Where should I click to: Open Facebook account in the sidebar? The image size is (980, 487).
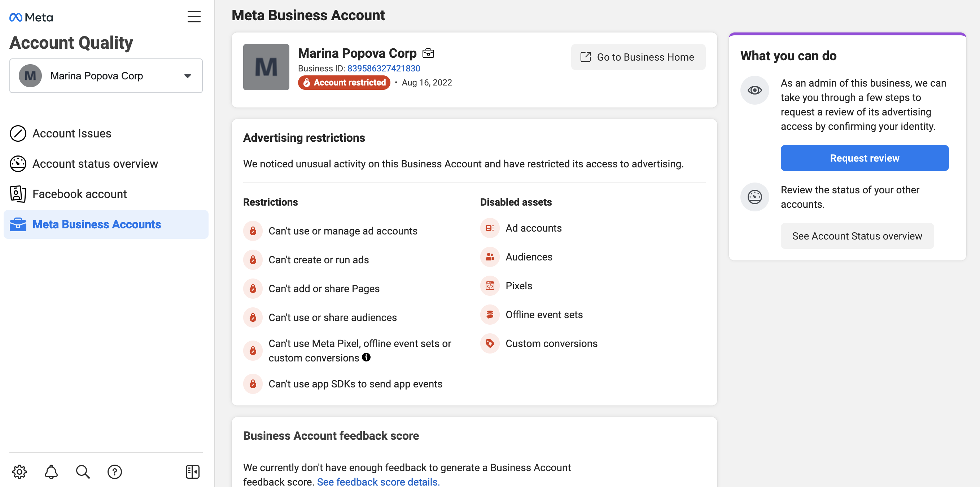pyautogui.click(x=106, y=194)
